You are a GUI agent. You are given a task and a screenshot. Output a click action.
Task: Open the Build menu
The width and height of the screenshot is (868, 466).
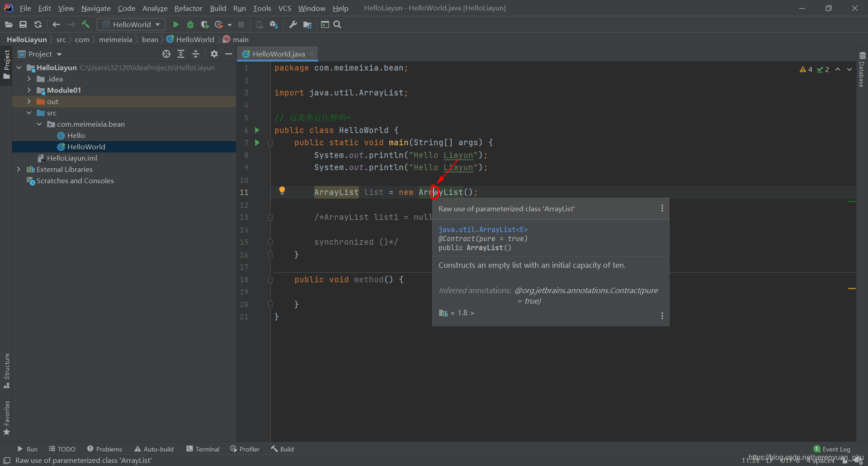pyautogui.click(x=218, y=8)
